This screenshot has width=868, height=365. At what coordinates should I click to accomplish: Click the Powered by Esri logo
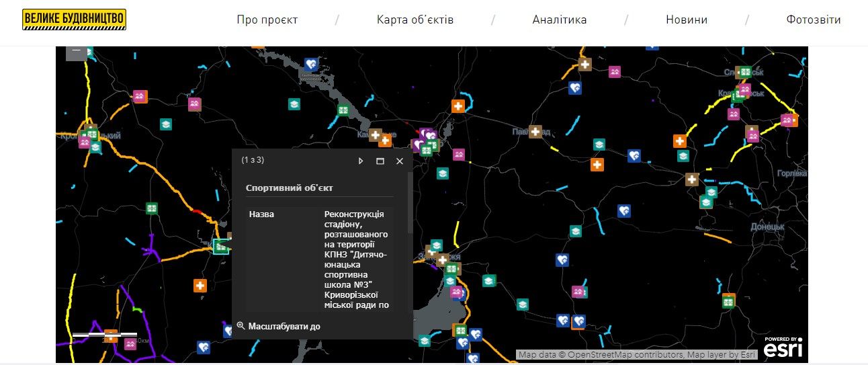(x=782, y=348)
